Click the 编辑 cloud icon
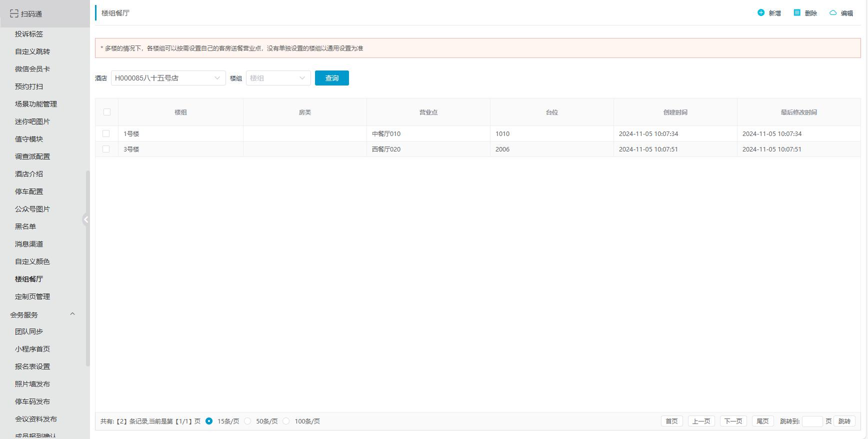The width and height of the screenshot is (868, 439). (833, 13)
